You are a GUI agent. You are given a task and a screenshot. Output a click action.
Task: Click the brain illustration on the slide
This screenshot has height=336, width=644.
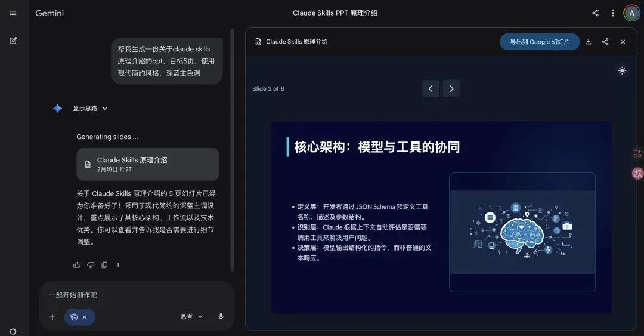[522, 232]
